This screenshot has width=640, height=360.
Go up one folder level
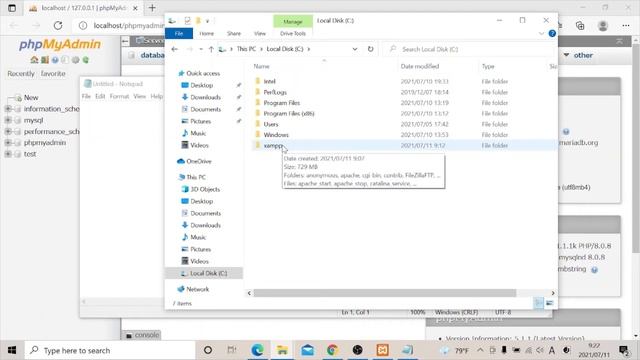tap(211, 49)
